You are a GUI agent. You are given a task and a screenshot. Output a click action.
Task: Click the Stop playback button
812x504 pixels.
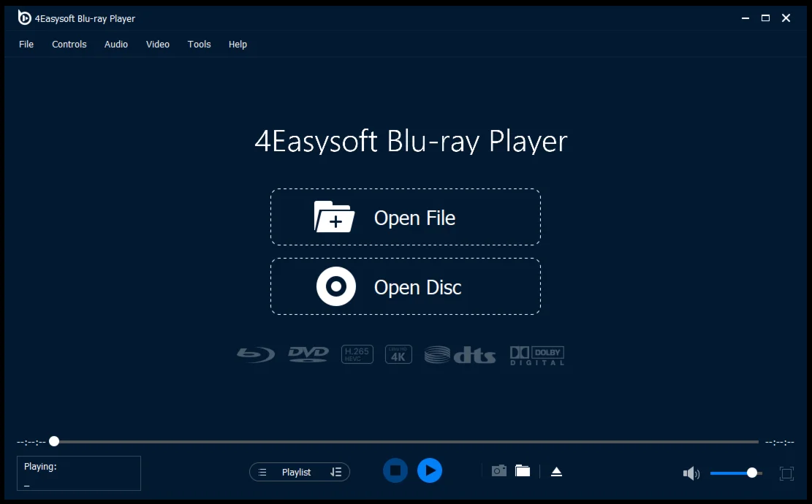click(395, 471)
